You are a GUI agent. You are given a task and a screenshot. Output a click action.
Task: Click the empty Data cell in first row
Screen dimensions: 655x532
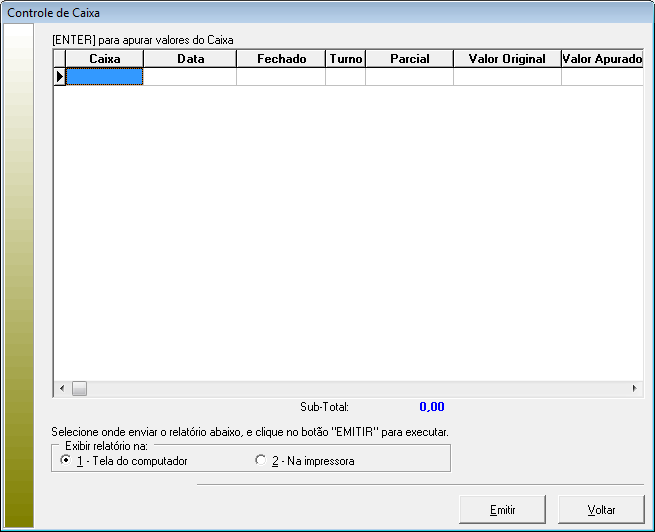(190, 77)
